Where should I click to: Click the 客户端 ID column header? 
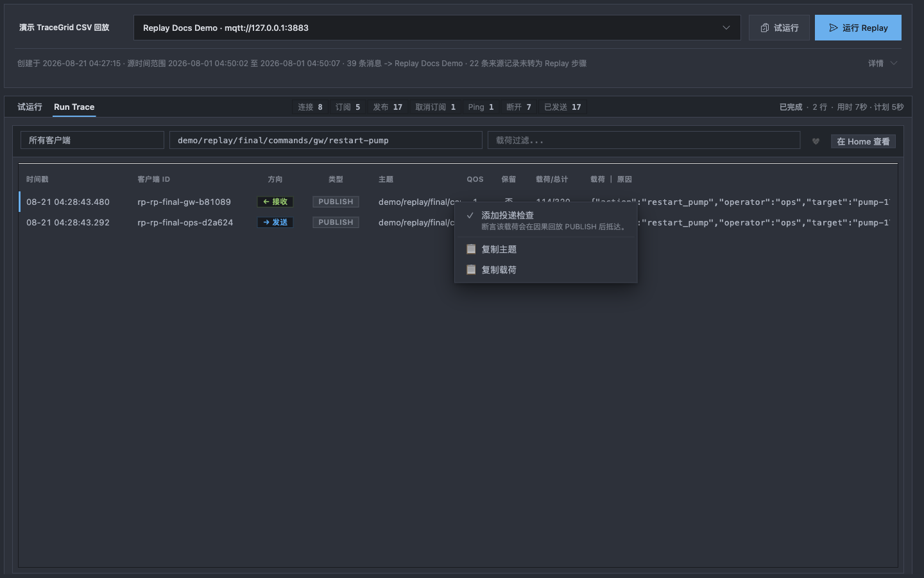pyautogui.click(x=153, y=179)
